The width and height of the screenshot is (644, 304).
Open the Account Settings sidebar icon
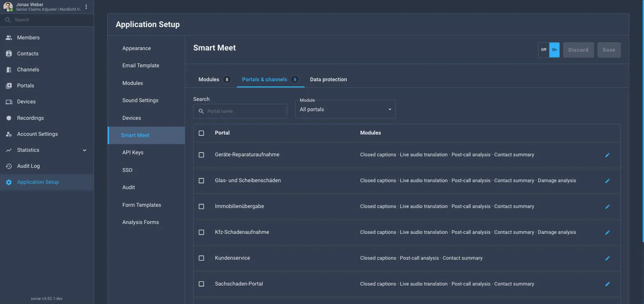point(9,134)
